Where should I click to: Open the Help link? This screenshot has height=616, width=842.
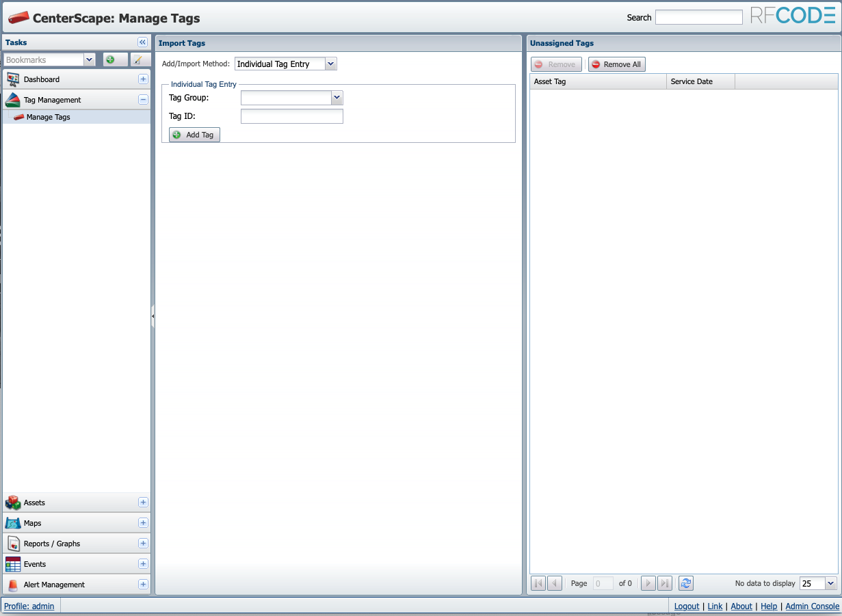[769, 606]
